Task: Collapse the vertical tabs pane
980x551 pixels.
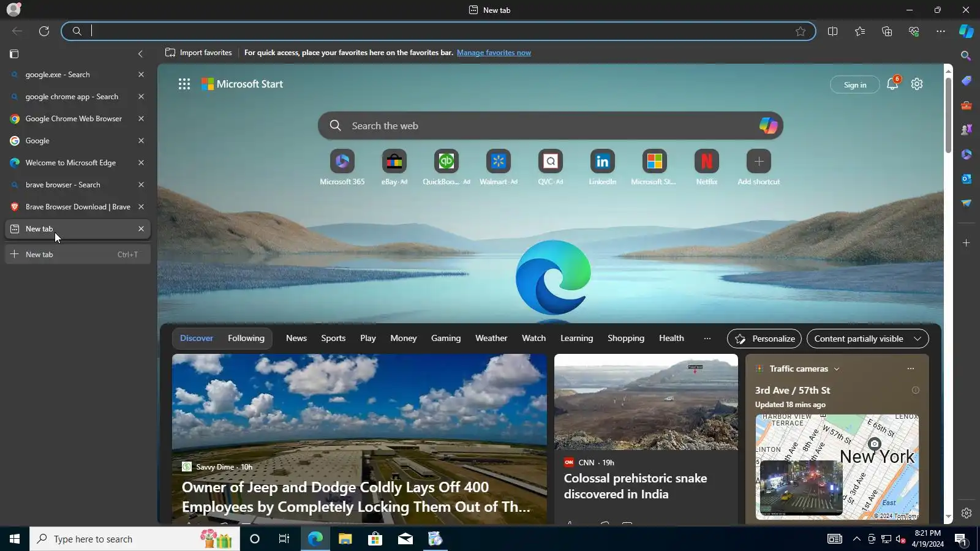Action: [x=140, y=54]
